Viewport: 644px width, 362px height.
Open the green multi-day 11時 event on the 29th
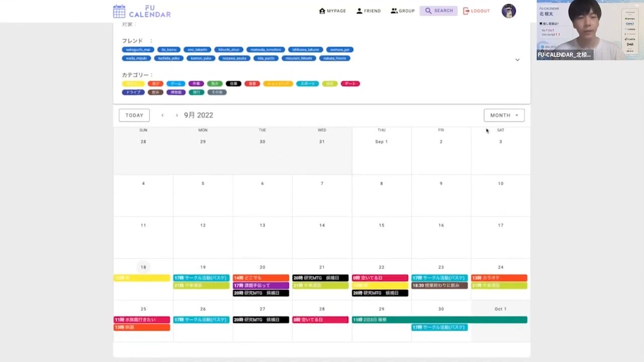tap(439, 320)
